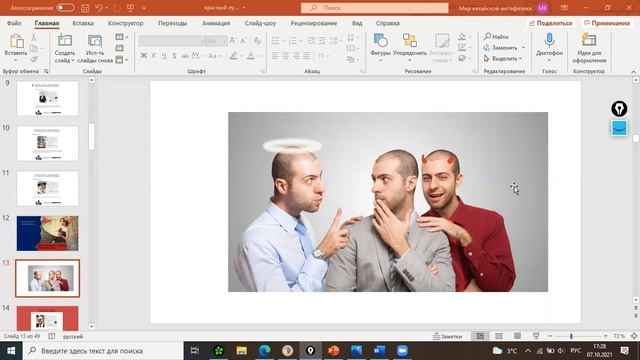Toggle the AutoSave switch
This screenshot has width=640, height=360.
[x=65, y=8]
